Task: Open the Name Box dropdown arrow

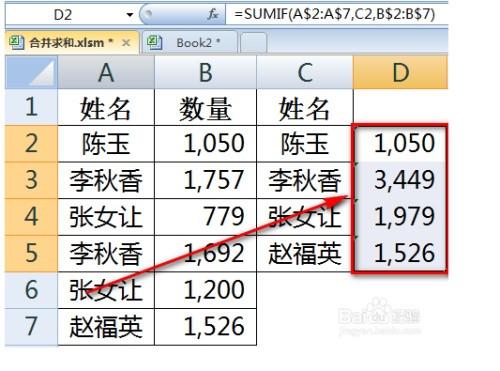Action: [130, 15]
